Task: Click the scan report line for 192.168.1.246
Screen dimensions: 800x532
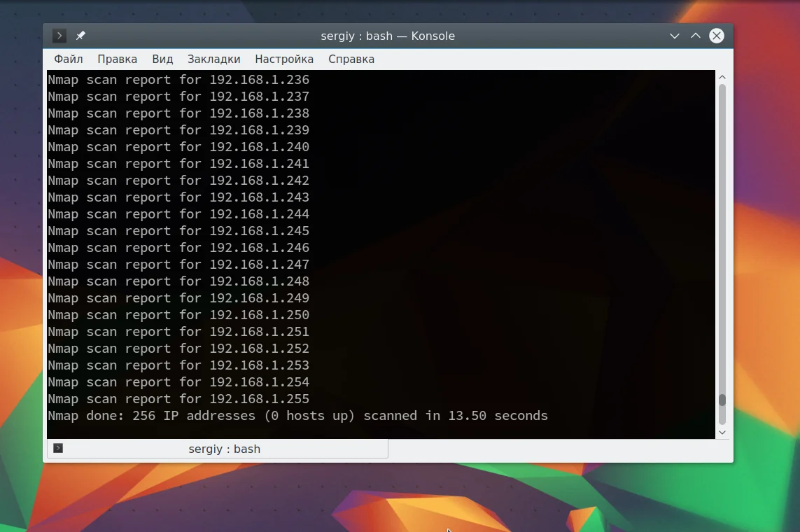Action: [x=178, y=248]
